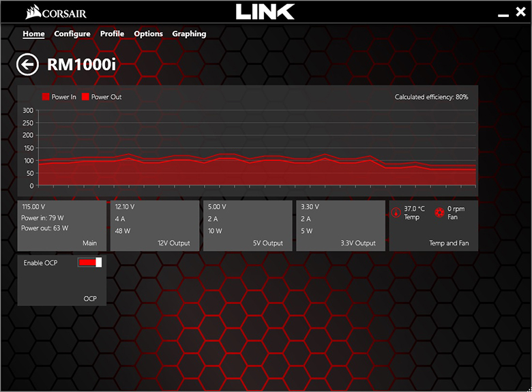Image resolution: width=532 pixels, height=392 pixels.
Task: Click the Power In legend swatch
Action: pos(46,97)
